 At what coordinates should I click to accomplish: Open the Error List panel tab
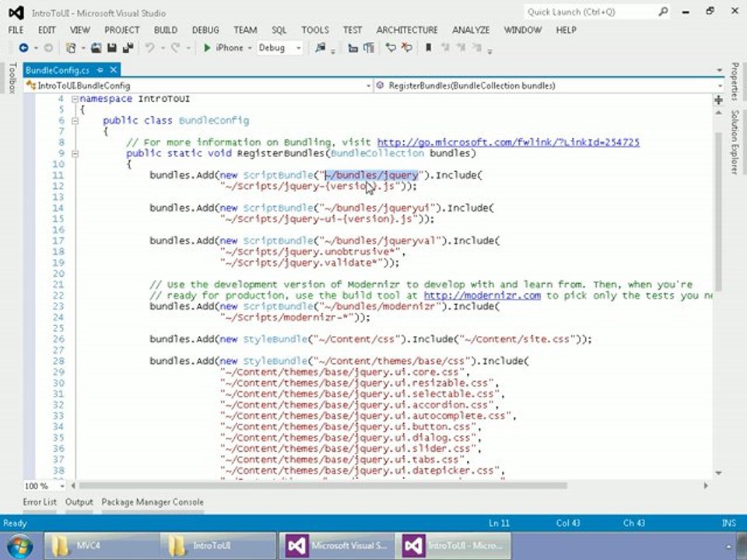[40, 502]
